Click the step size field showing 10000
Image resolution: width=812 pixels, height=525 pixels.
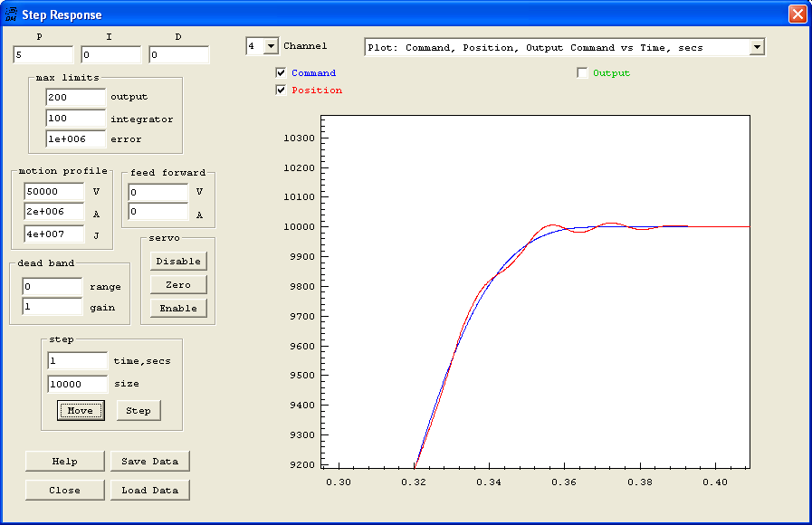pos(77,384)
